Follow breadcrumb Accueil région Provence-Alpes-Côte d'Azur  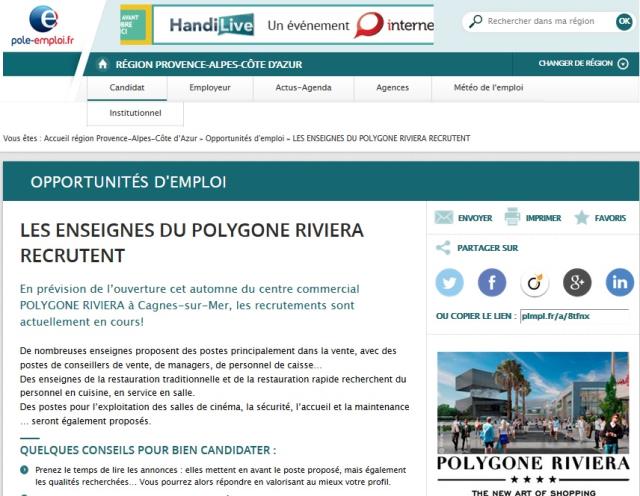point(120,138)
